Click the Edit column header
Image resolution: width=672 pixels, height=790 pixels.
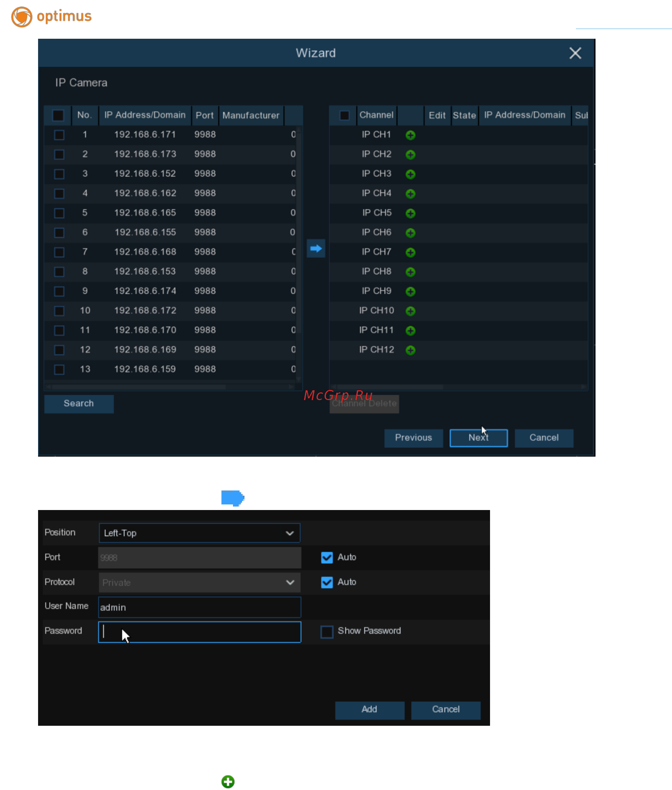437,115
